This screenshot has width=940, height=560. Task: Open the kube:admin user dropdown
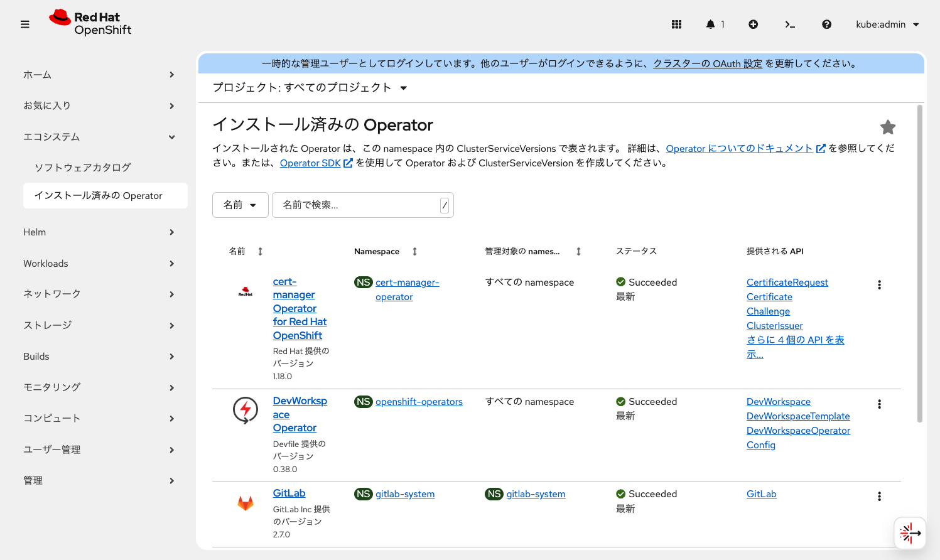point(887,24)
